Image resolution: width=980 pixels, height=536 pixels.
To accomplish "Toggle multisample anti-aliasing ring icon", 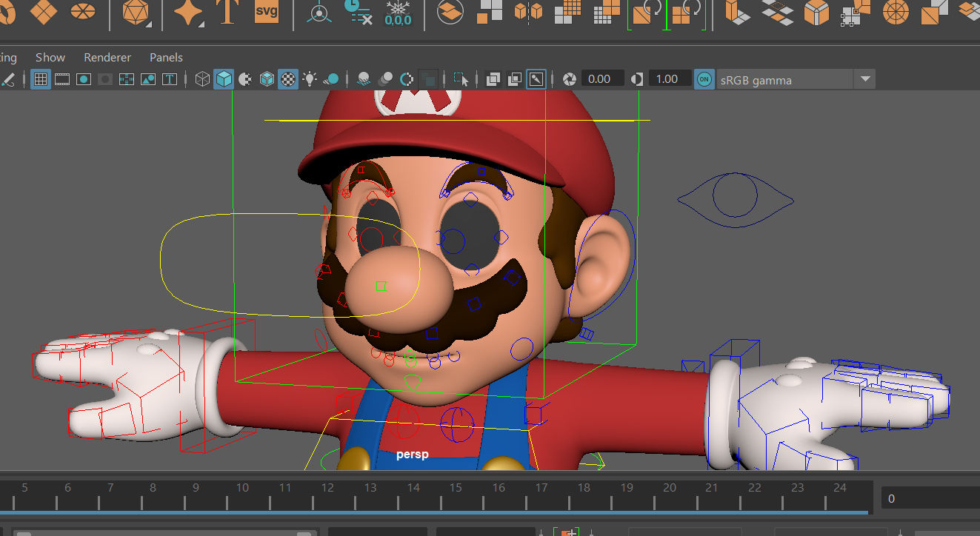I will [x=407, y=79].
